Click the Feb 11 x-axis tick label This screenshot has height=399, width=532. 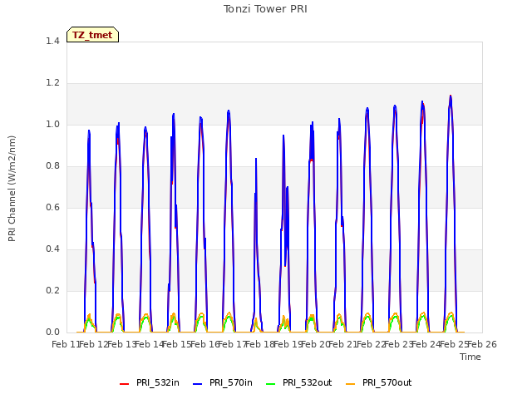click(66, 344)
